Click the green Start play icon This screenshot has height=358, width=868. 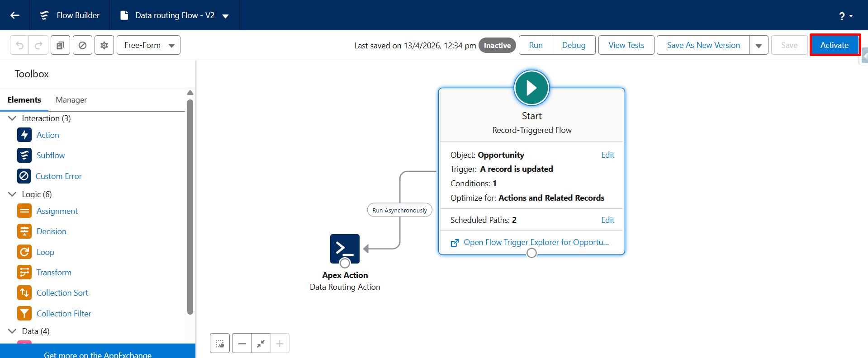531,88
